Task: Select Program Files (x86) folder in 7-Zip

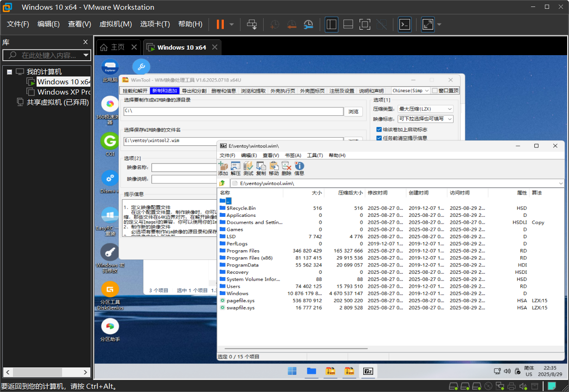Action: 249,258
